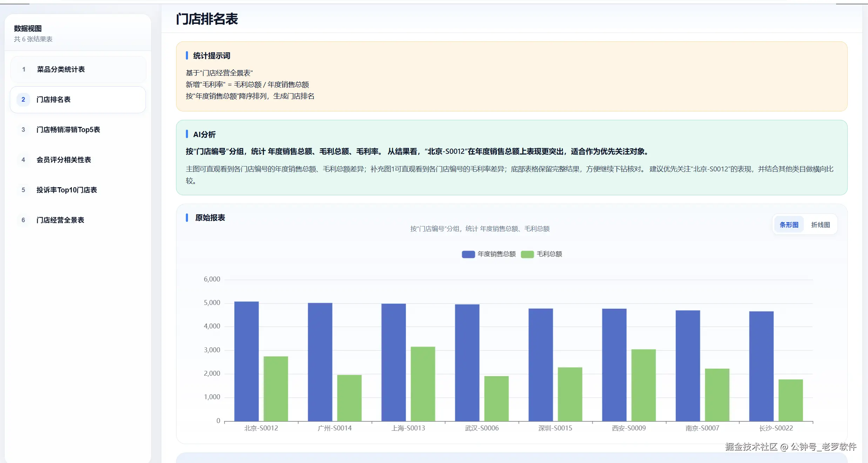The width and height of the screenshot is (868, 463).
Task: Click x-axis label 武汉-S0006
Action: tap(482, 428)
